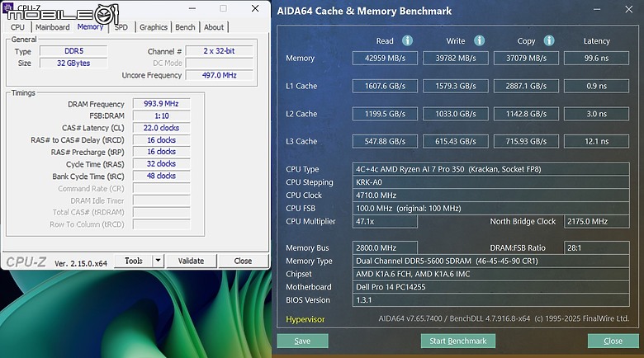
Task: Minimize the AIDA64 benchmark window
Action: click(x=597, y=9)
